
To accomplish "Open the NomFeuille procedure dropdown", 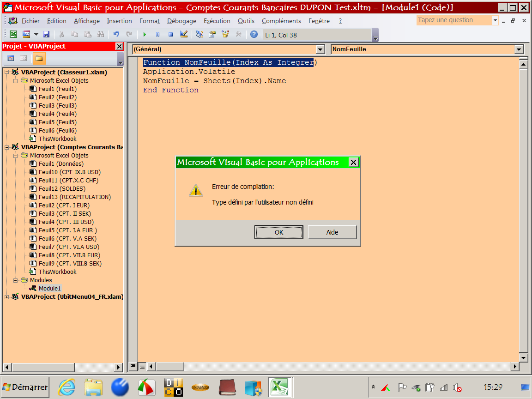I will click(519, 49).
